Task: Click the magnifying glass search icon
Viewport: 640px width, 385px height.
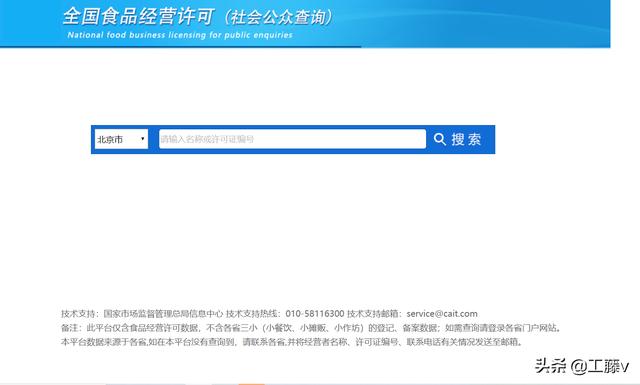Action: point(440,139)
